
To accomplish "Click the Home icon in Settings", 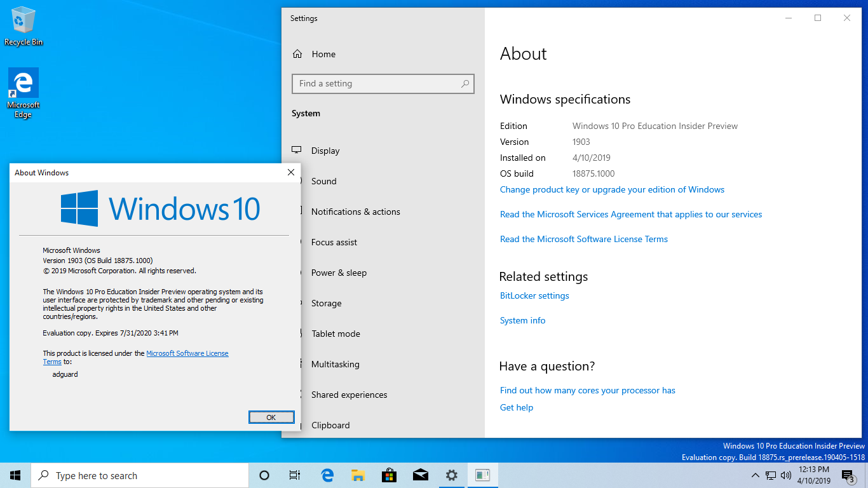I will tap(297, 54).
